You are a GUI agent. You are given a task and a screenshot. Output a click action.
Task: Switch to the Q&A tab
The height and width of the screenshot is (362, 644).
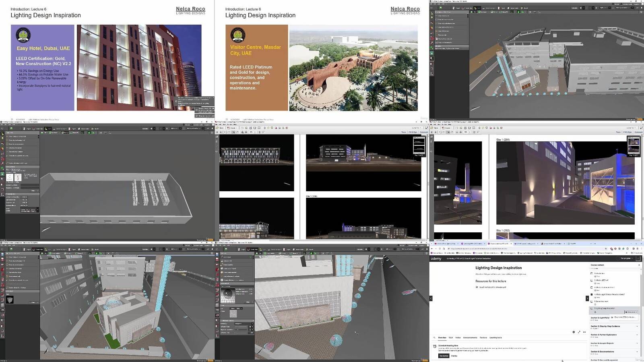point(451,337)
